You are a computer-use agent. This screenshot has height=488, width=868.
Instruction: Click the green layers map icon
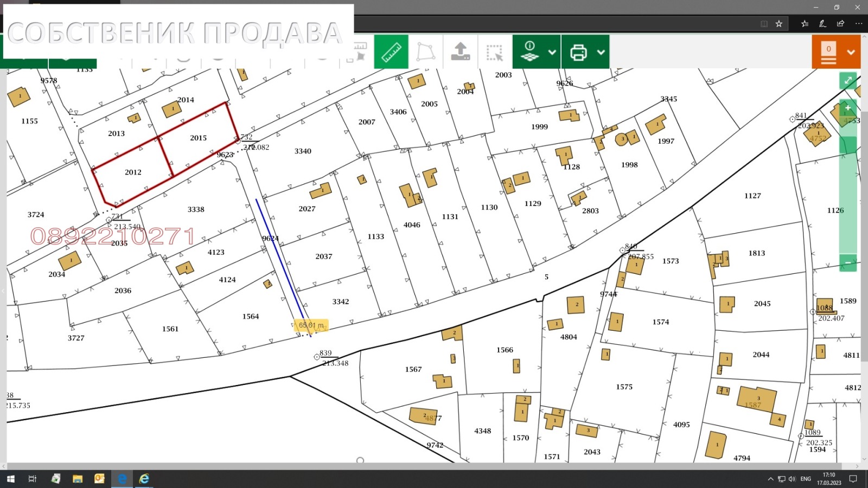point(531,52)
